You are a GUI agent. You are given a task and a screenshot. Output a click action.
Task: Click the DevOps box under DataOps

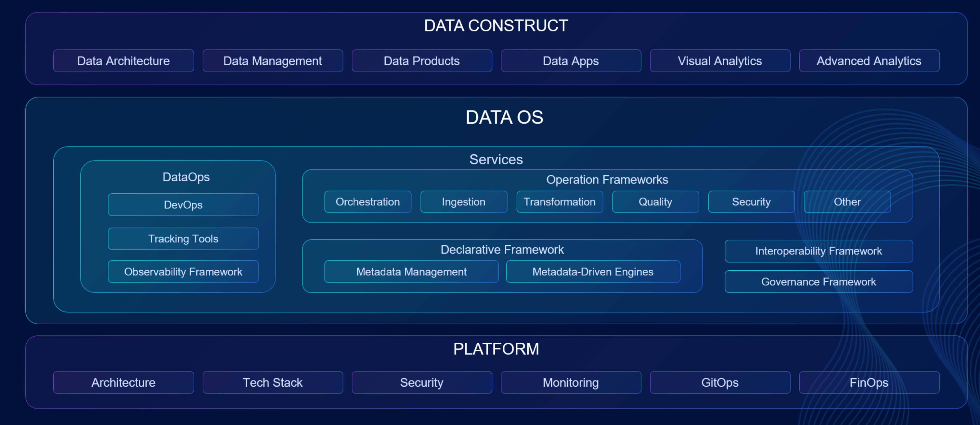click(183, 205)
